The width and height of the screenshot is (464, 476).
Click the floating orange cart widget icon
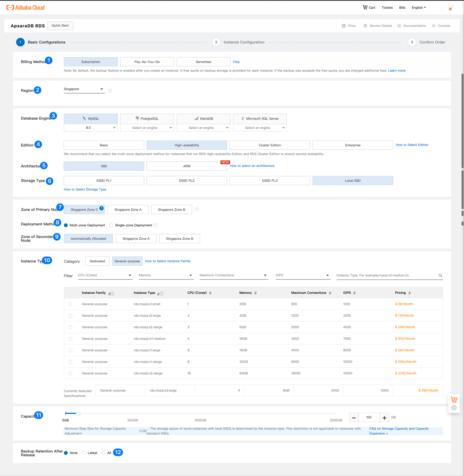tap(454, 400)
